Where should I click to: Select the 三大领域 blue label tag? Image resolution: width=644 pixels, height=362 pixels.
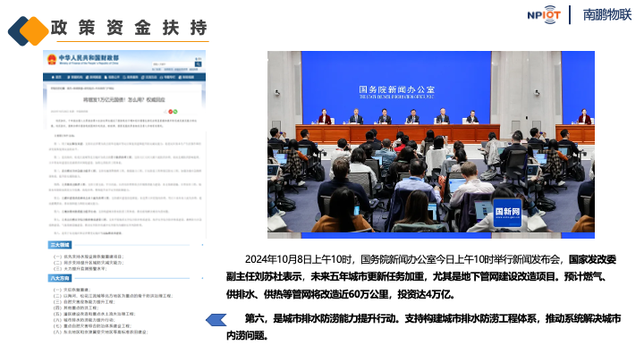[62, 243]
